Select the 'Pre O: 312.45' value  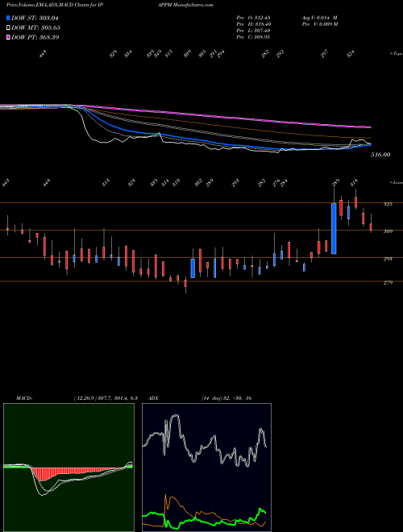[253, 18]
